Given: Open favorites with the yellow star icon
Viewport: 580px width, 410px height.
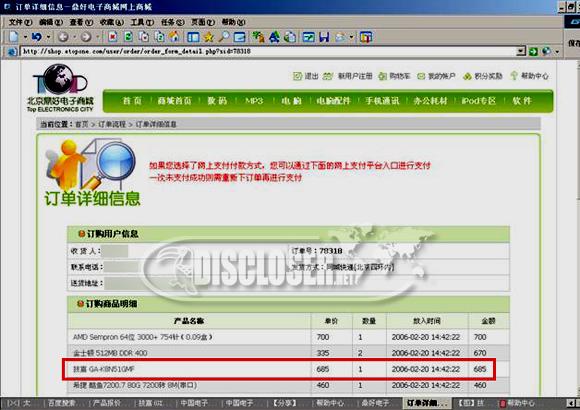Looking at the screenshot, I should point(209,37).
